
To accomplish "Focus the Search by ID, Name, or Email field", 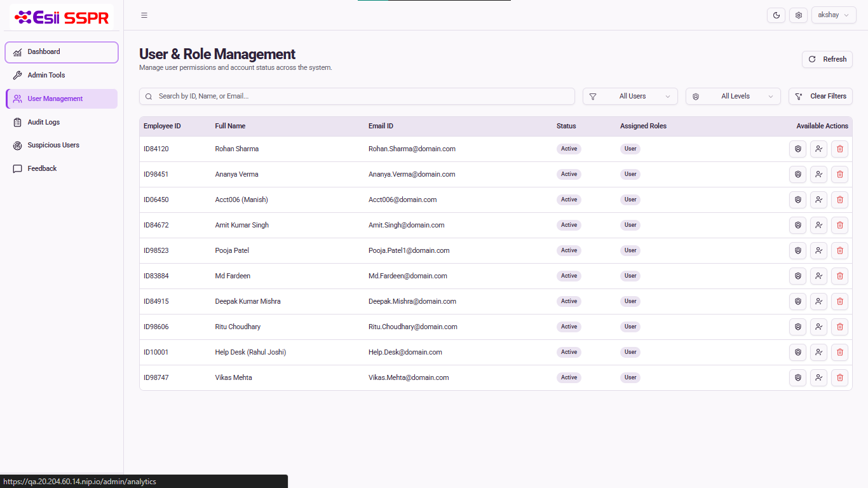I will (357, 96).
